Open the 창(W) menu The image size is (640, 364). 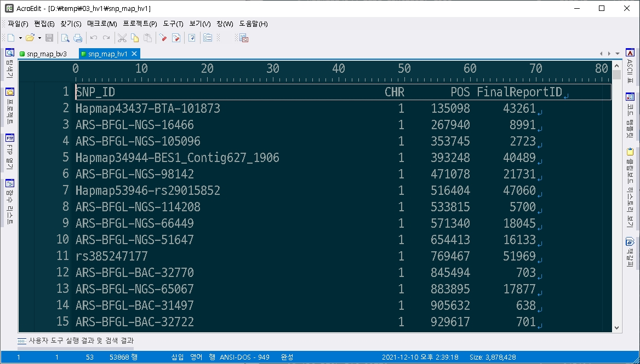tap(225, 24)
